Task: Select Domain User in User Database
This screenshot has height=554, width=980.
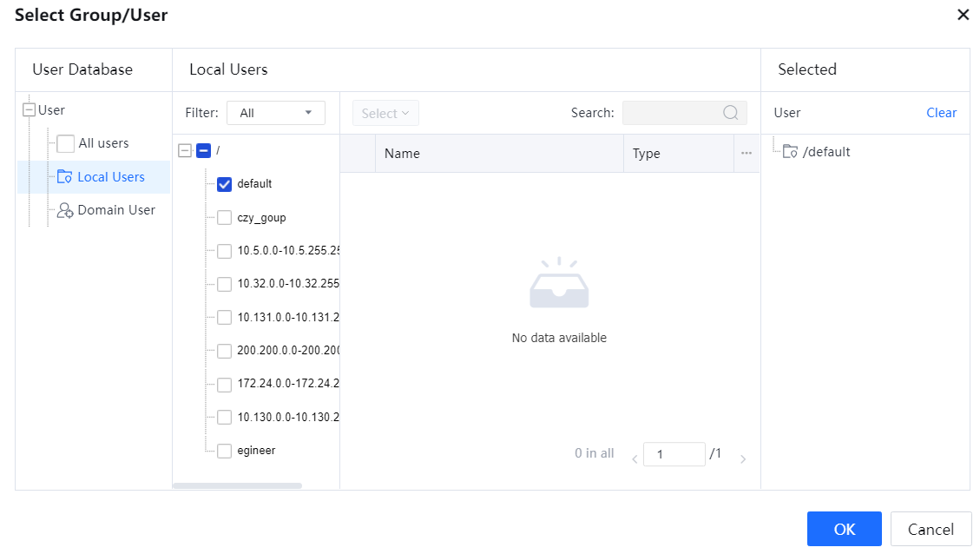Action: click(x=116, y=210)
